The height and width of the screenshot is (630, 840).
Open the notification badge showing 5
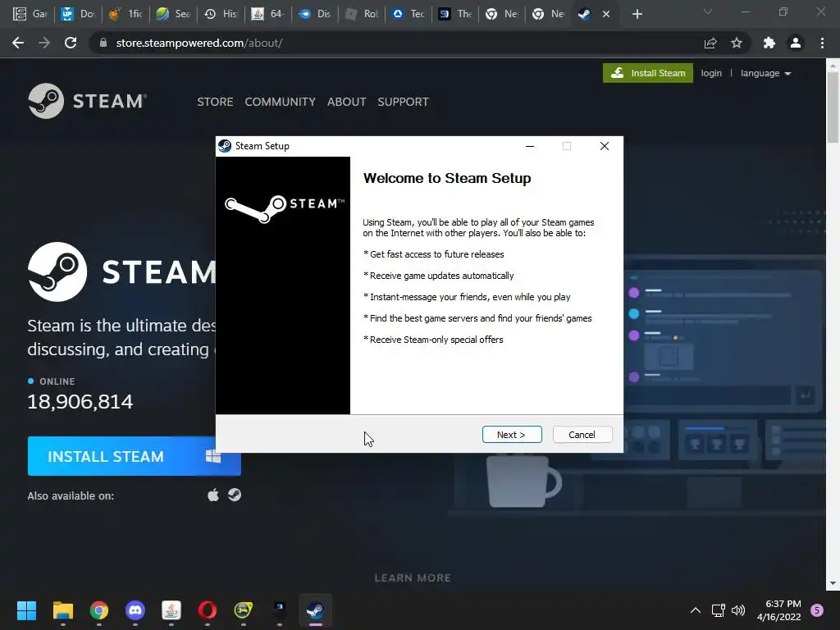click(x=817, y=610)
